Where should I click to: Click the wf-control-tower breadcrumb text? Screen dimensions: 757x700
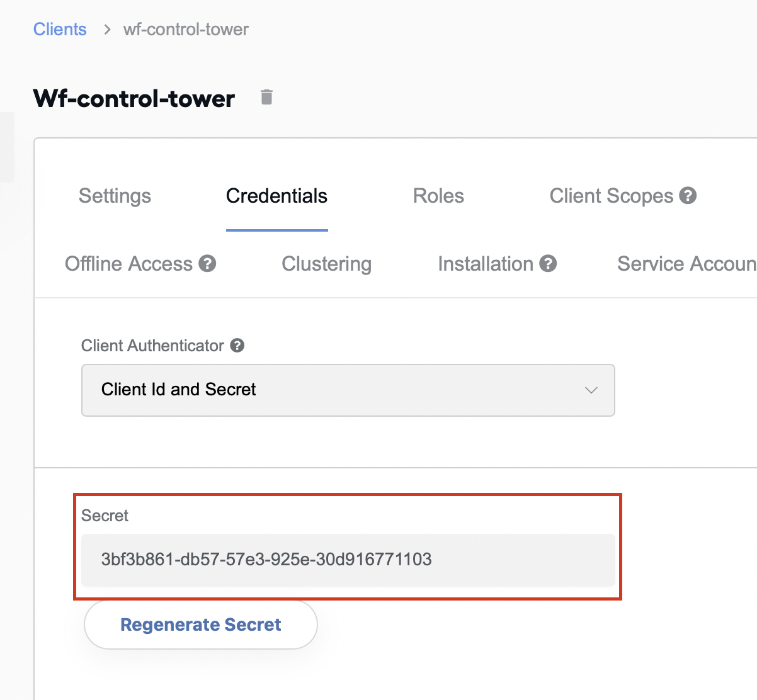(186, 30)
